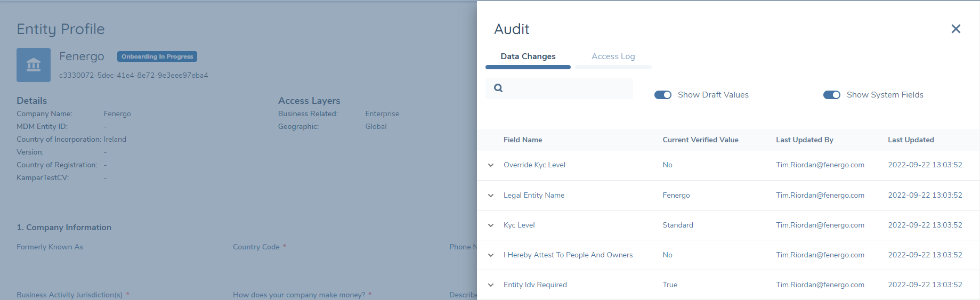
Task: Select the Data Changes tab
Action: point(528,56)
